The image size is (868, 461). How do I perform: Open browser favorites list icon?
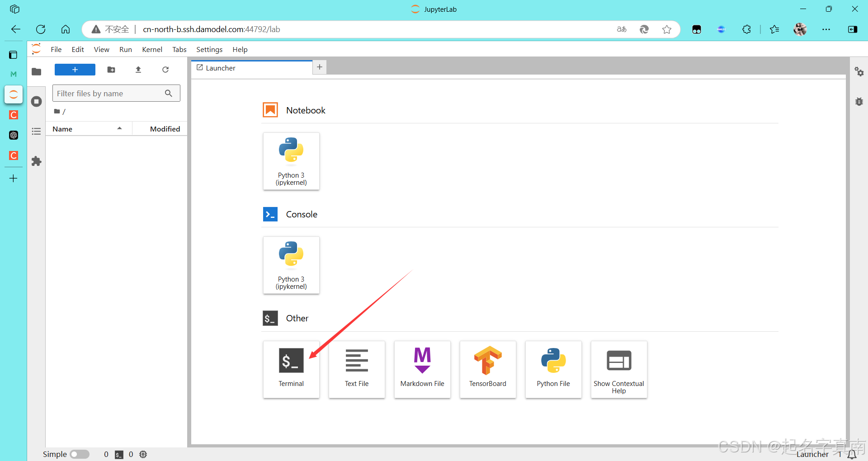tap(774, 29)
